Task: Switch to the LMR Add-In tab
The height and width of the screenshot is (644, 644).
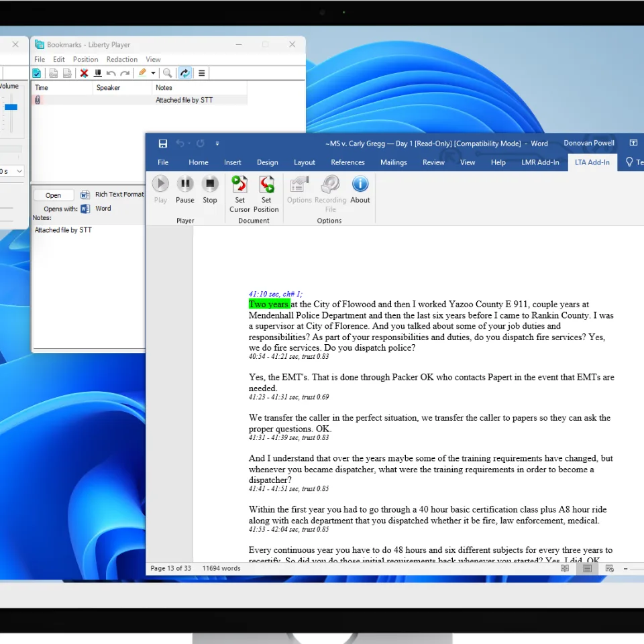Action: [x=540, y=162]
